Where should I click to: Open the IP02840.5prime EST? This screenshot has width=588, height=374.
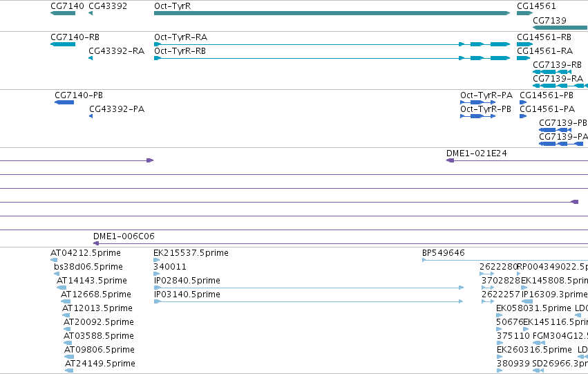(x=309, y=288)
